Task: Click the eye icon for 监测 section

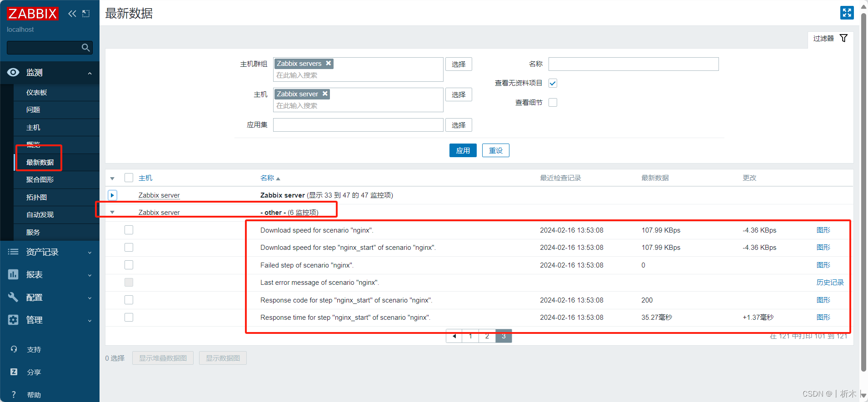Action: (13, 72)
